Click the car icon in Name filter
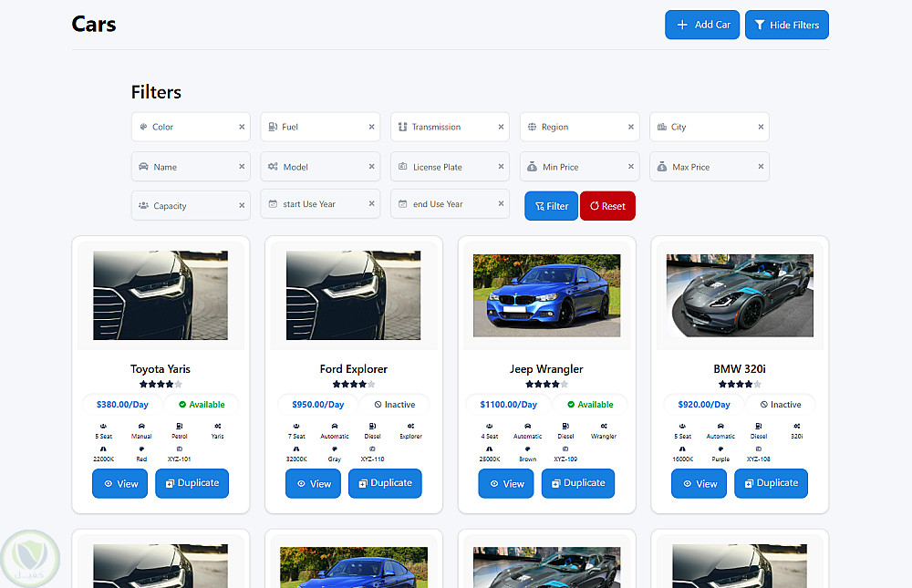The height and width of the screenshot is (588, 912). (x=144, y=167)
